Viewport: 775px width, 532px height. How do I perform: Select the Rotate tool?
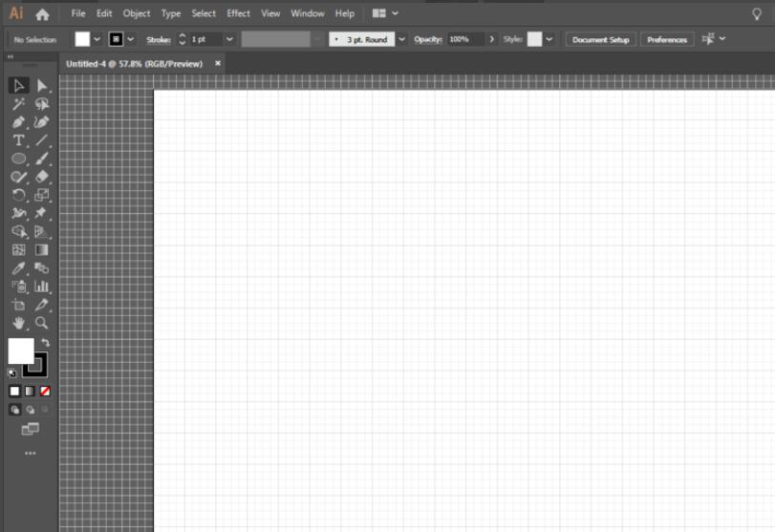click(19, 195)
